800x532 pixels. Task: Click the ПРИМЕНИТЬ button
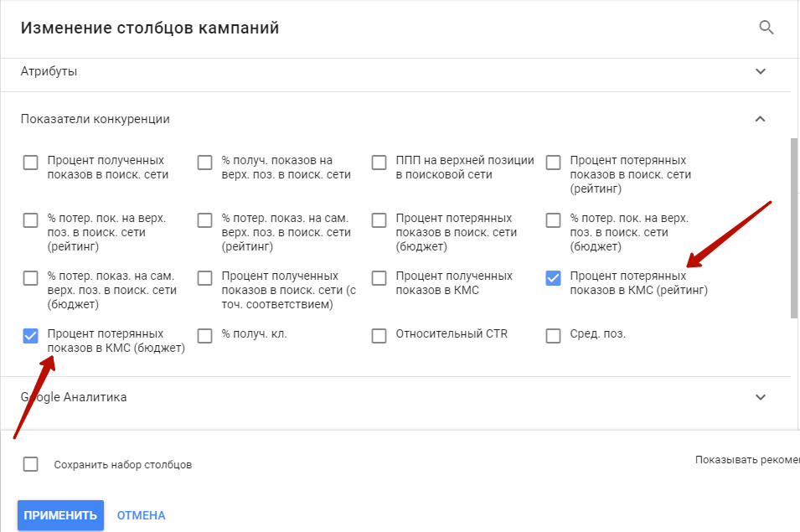59,515
